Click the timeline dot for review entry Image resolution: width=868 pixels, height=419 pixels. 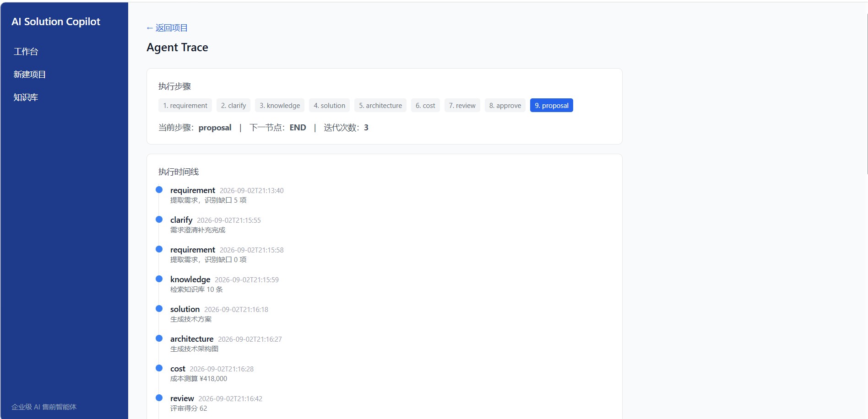click(x=159, y=398)
